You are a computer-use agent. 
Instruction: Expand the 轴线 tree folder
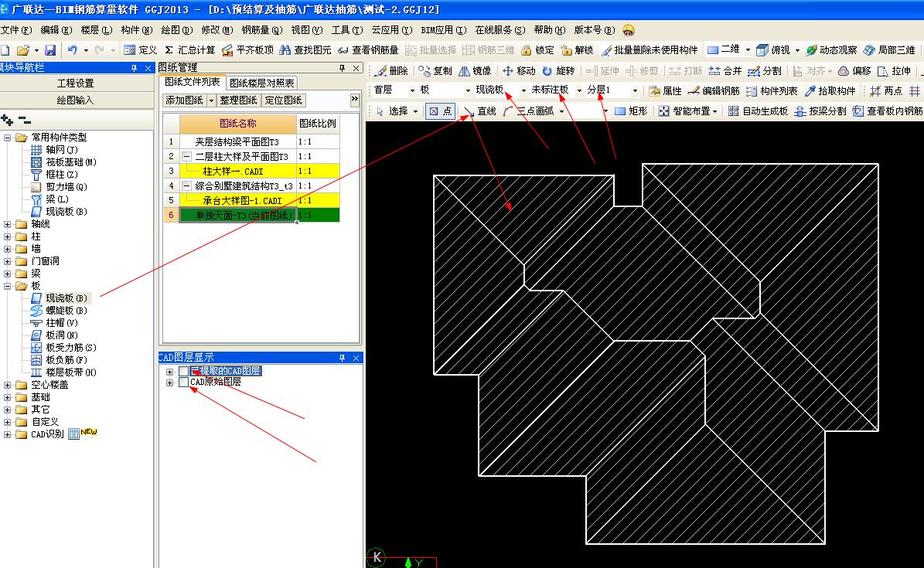coord(7,224)
